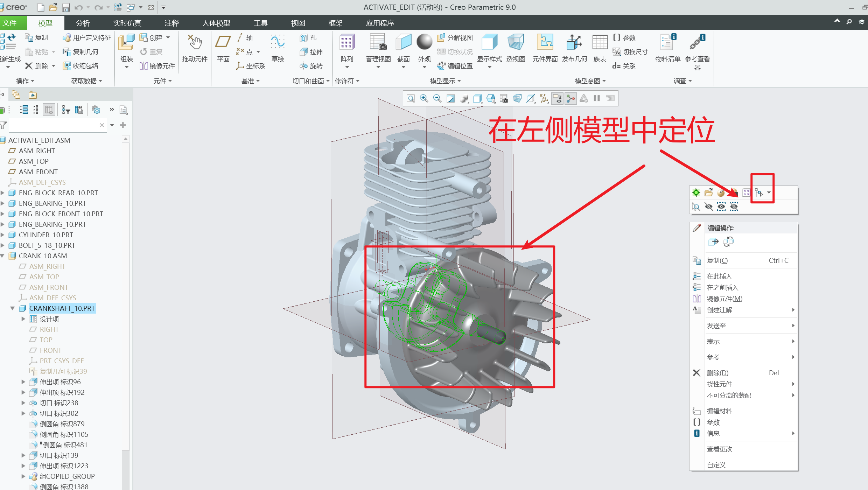
Task: Click the Hide eye-slash icon in mini toolbar
Action: pyautogui.click(x=709, y=206)
